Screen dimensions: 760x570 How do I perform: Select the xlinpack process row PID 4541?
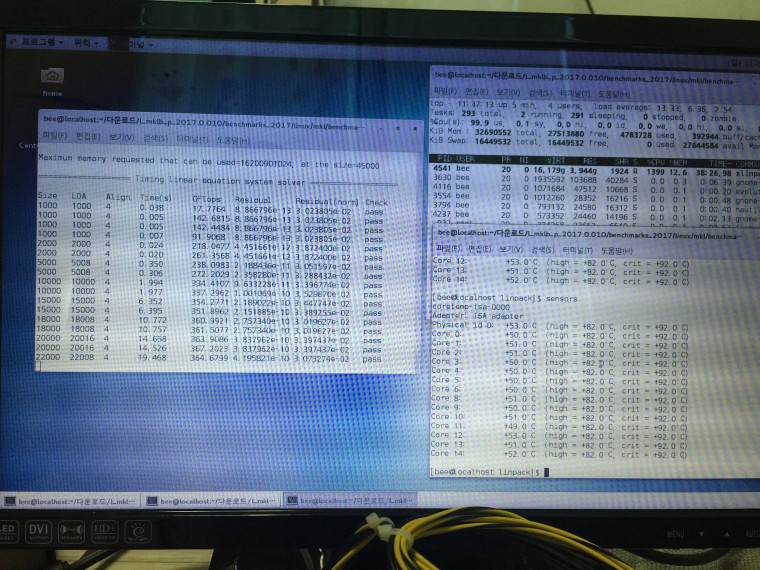coord(596,170)
